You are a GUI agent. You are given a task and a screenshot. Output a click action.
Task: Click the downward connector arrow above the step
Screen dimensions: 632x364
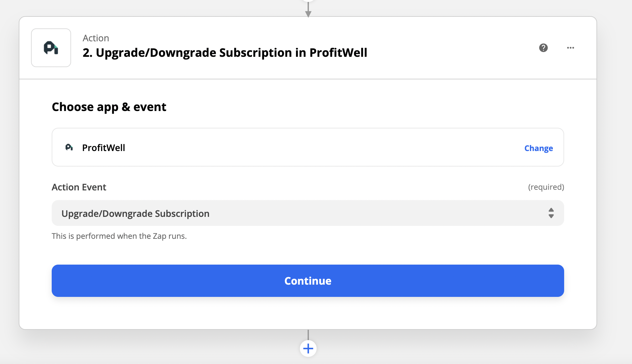(x=308, y=9)
